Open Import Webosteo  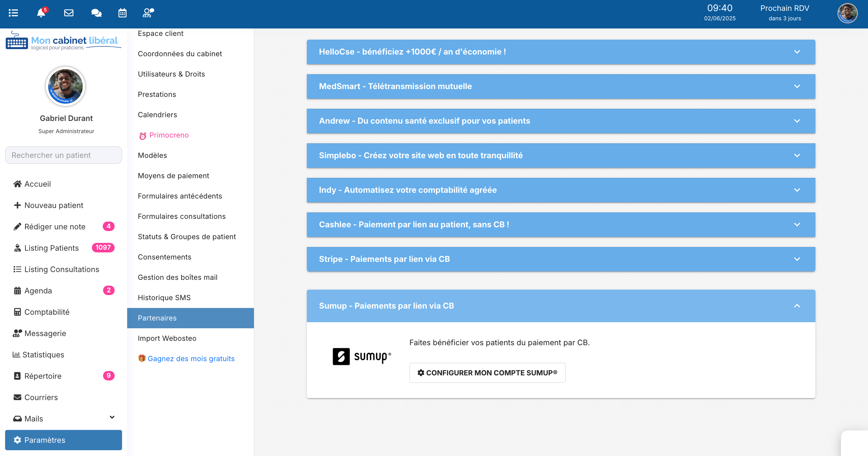pos(191,338)
